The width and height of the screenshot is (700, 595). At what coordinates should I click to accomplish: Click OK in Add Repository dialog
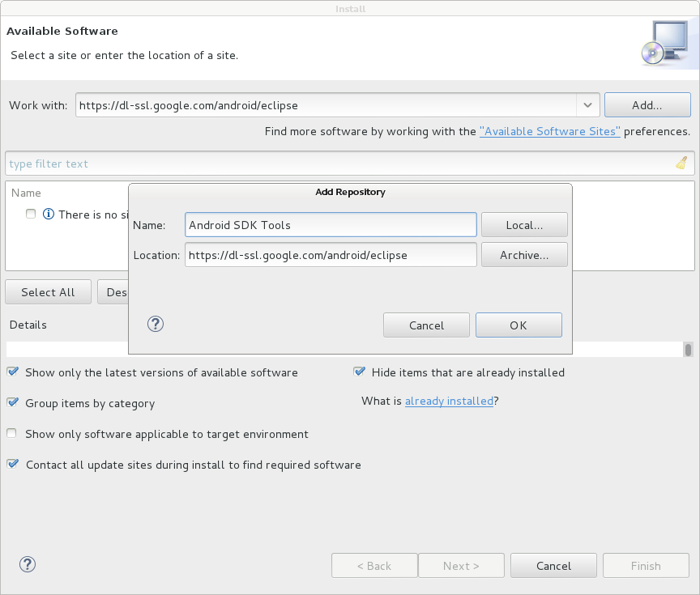(x=519, y=325)
